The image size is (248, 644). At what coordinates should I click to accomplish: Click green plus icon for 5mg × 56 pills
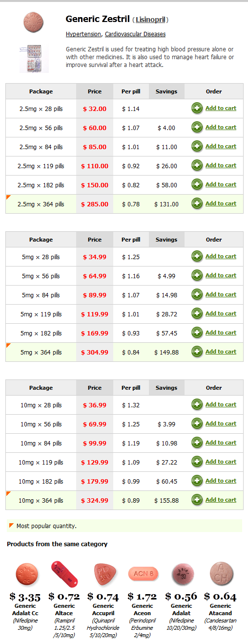197,276
